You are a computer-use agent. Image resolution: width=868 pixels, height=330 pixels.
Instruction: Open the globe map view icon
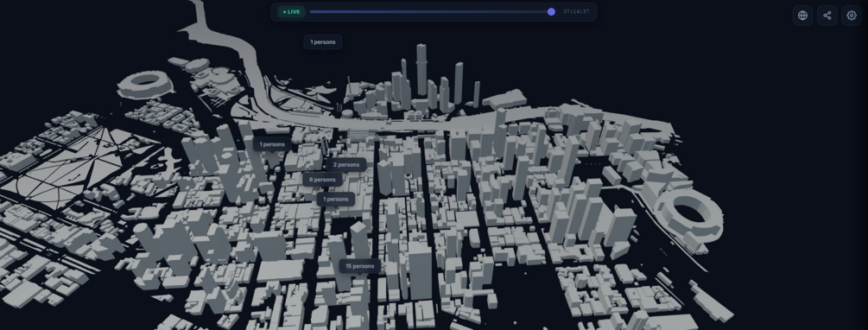point(802,16)
